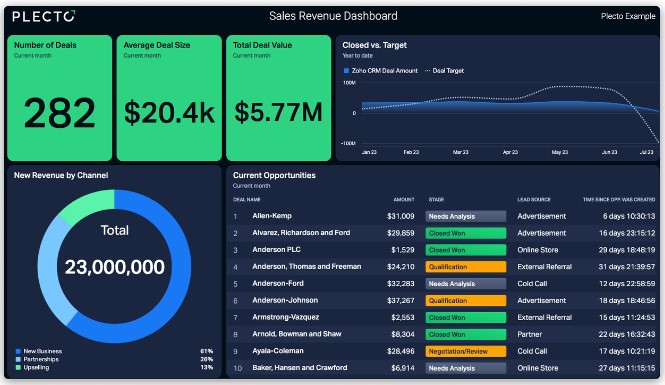Screen dimensions: 665x385
Task: Select the Zoho CRM Deal Amount legend square
Action: 346,71
